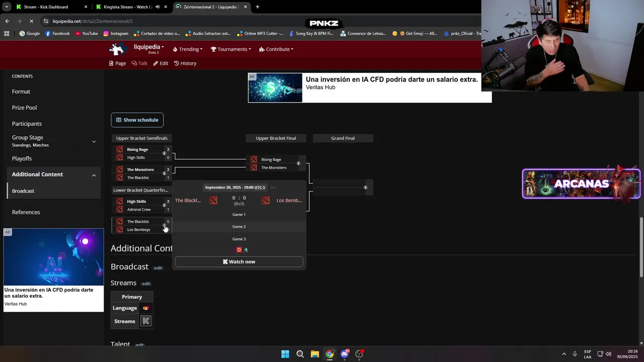Show hidden system tray icons
644x362 pixels.
click(564, 354)
